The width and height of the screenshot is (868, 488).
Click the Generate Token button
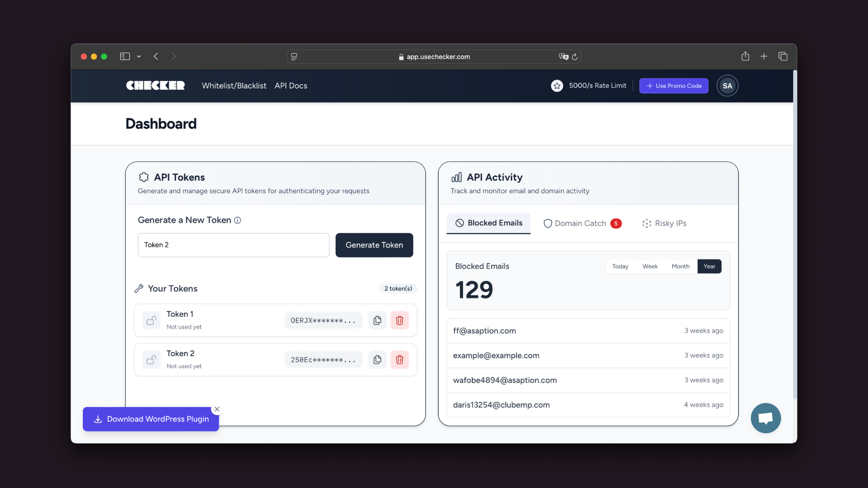(x=374, y=245)
